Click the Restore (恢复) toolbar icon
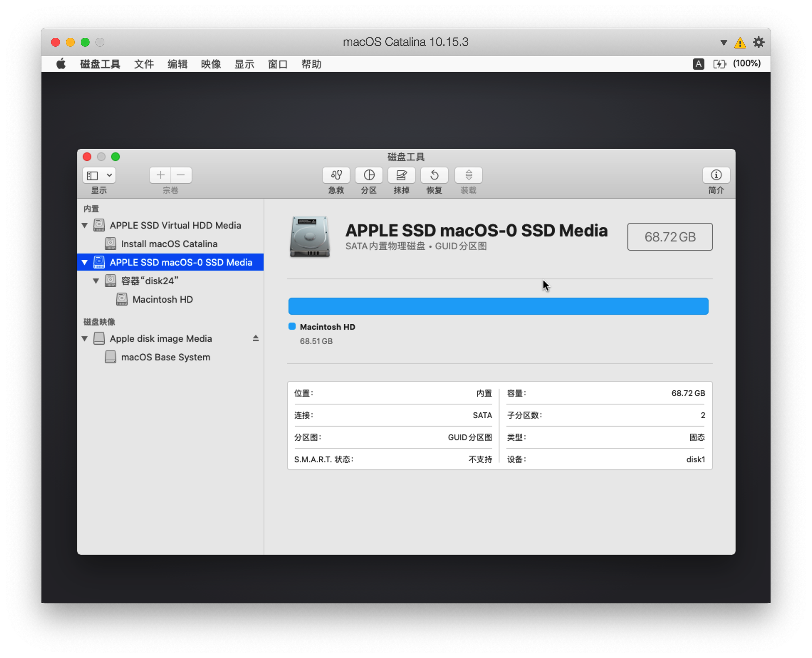The image size is (812, 658). coord(434,175)
